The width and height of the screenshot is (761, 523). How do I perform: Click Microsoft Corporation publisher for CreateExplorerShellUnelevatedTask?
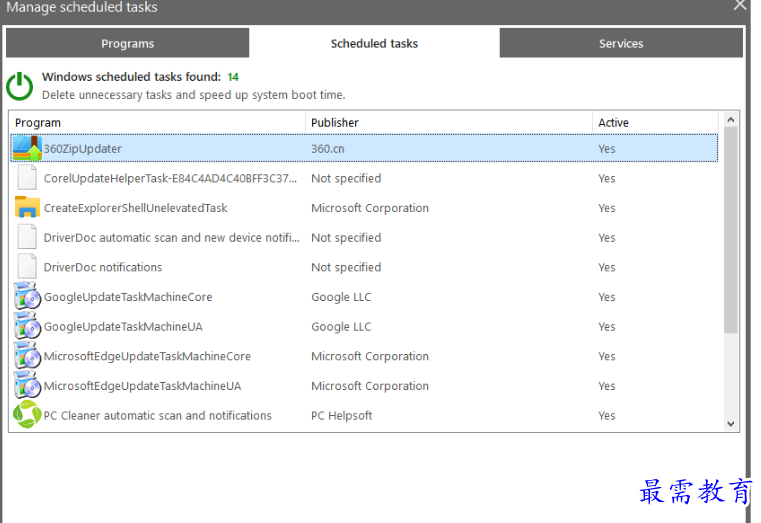pyautogui.click(x=370, y=208)
